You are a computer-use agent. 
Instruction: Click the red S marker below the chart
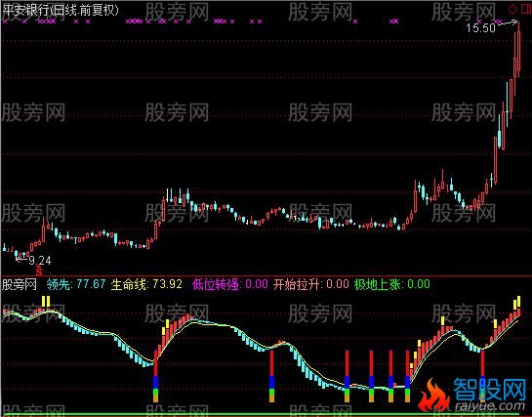click(x=39, y=271)
